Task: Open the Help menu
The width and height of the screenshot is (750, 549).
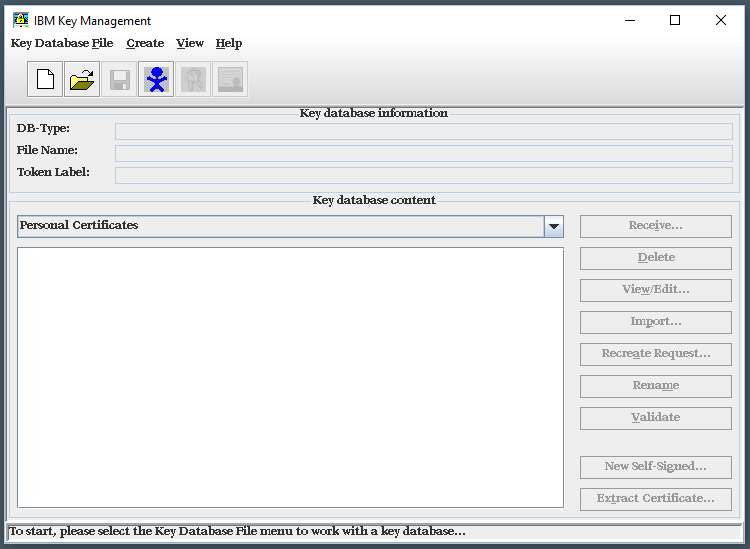Action: tap(229, 43)
